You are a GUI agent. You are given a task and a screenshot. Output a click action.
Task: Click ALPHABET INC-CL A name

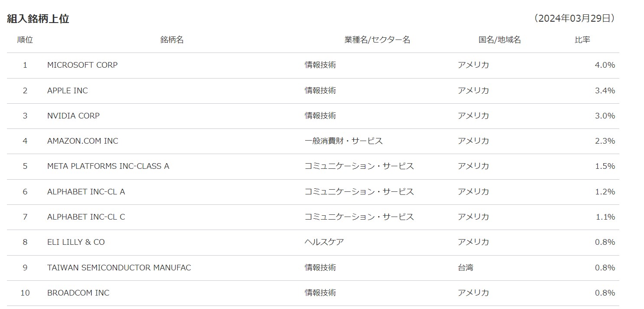tap(86, 192)
